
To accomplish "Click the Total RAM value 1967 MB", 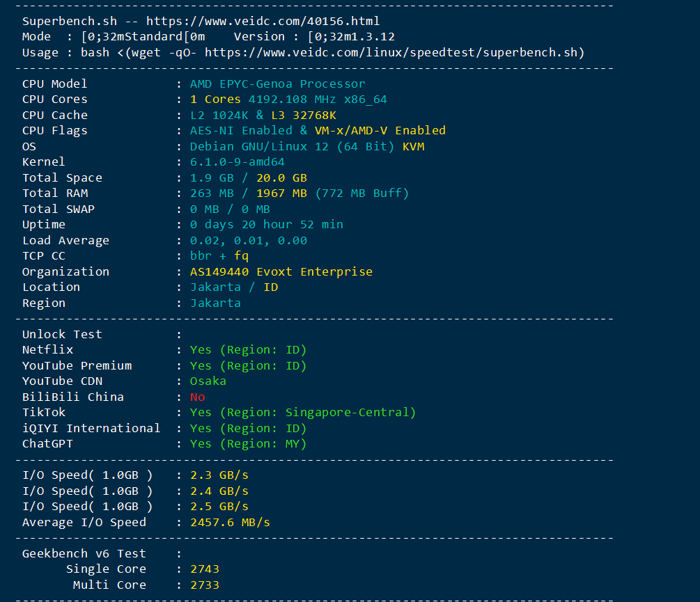I will pyautogui.click(x=281, y=193).
